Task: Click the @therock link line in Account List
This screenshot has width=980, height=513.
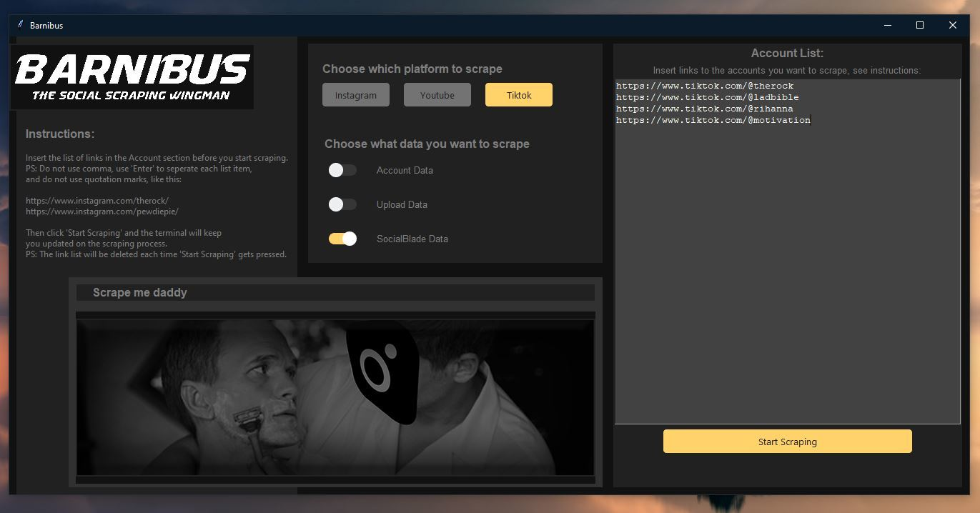Action: (x=705, y=86)
